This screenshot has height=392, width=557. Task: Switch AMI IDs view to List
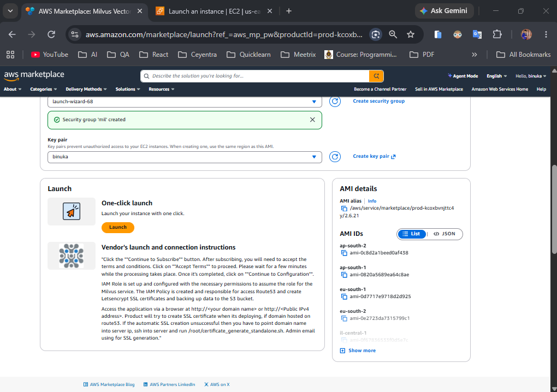tap(412, 234)
